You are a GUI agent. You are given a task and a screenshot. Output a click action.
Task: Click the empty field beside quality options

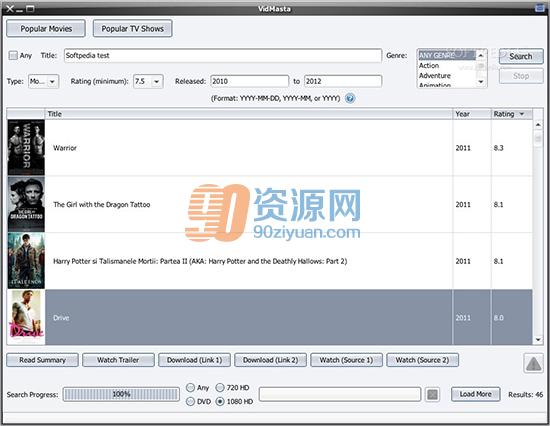(340, 394)
